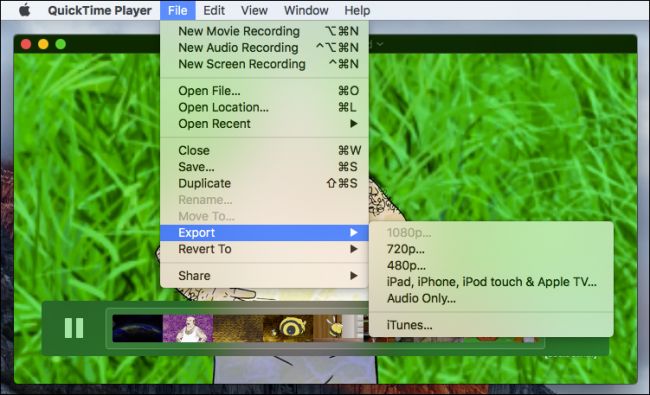Pause the video playback
This screenshot has height=395, width=650.
point(74,328)
